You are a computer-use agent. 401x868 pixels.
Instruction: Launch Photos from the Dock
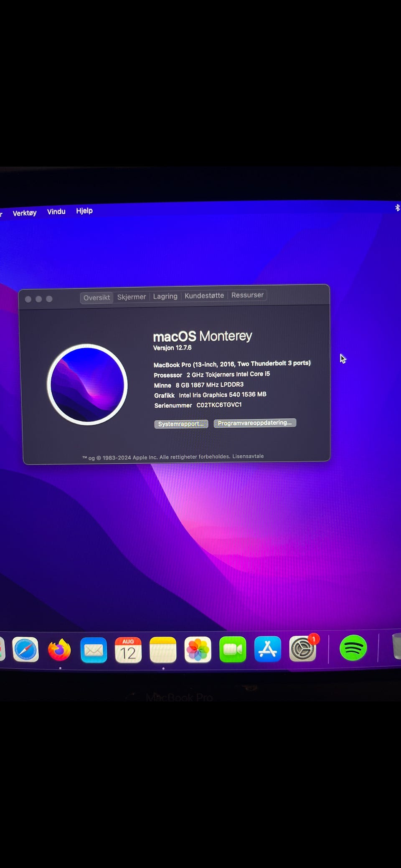coord(198,650)
